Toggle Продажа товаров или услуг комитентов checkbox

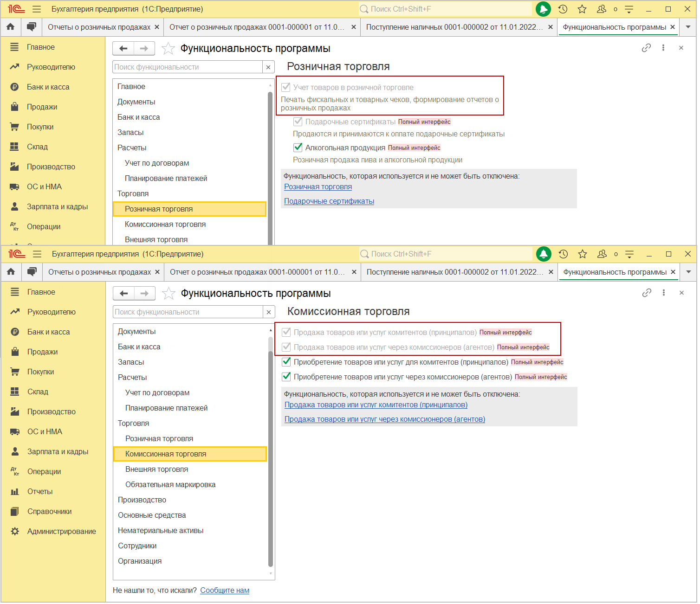(x=286, y=332)
